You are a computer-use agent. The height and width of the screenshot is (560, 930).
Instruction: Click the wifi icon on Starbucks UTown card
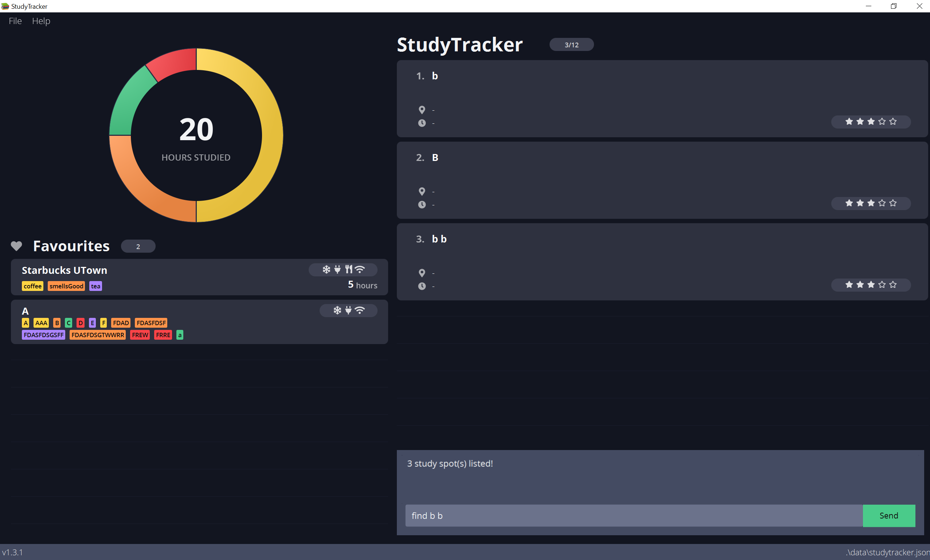(360, 269)
